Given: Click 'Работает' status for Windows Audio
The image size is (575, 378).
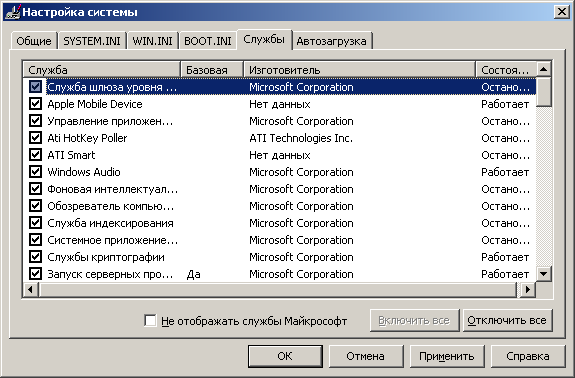Looking at the screenshot, I should (x=505, y=172).
